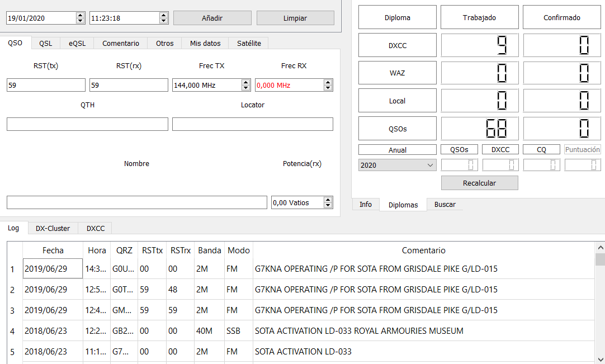The width and height of the screenshot is (605, 364).
Task: Decrement the date field down arrow
Action: coord(81,21)
